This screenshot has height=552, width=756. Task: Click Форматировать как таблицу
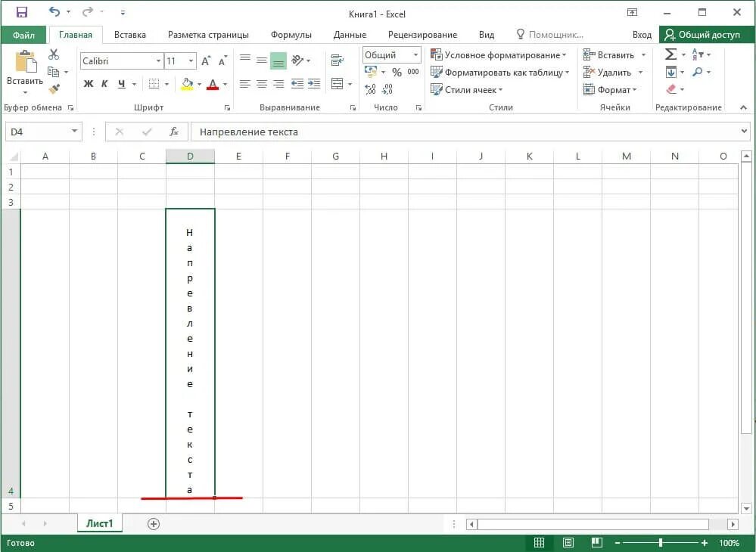(500, 73)
